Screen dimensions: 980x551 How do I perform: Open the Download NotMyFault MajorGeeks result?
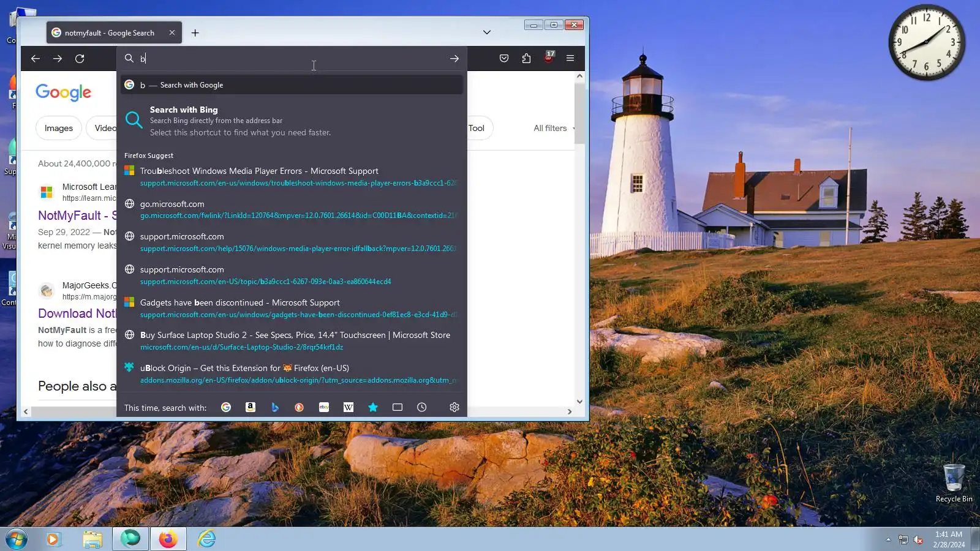[77, 313]
